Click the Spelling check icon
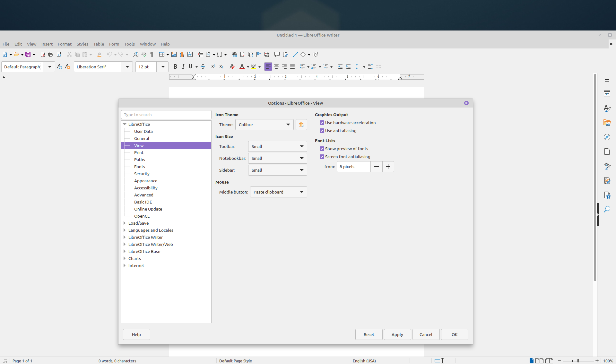 pyautogui.click(x=144, y=55)
